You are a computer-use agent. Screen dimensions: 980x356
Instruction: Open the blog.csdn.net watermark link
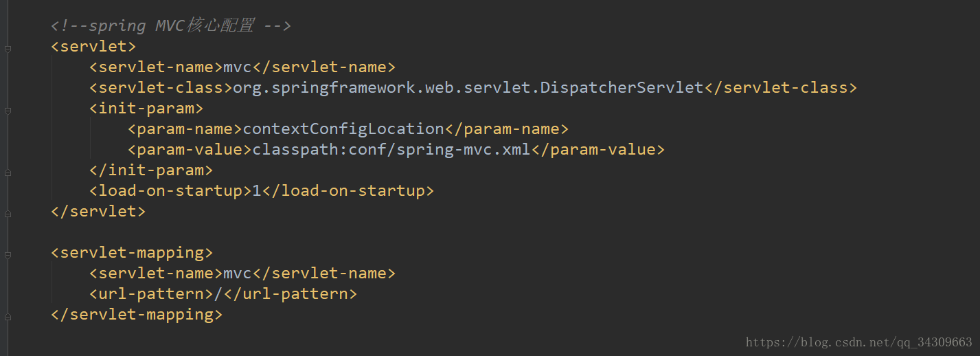[x=858, y=342]
